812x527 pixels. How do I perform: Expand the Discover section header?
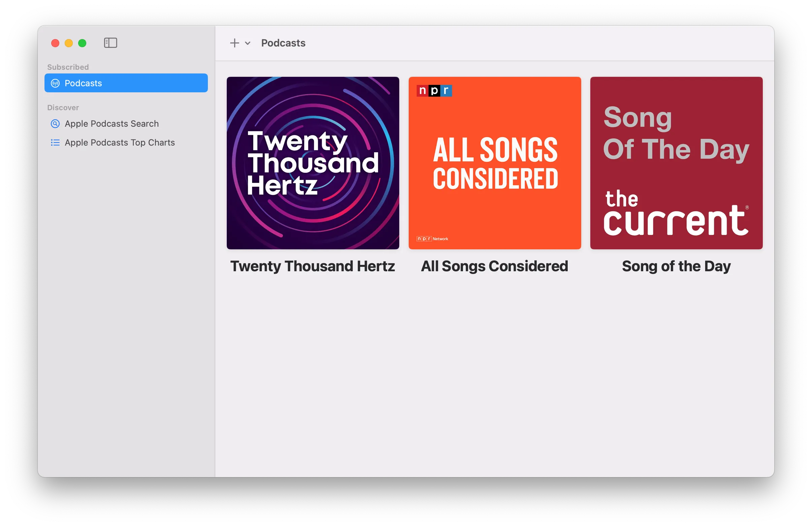click(63, 107)
